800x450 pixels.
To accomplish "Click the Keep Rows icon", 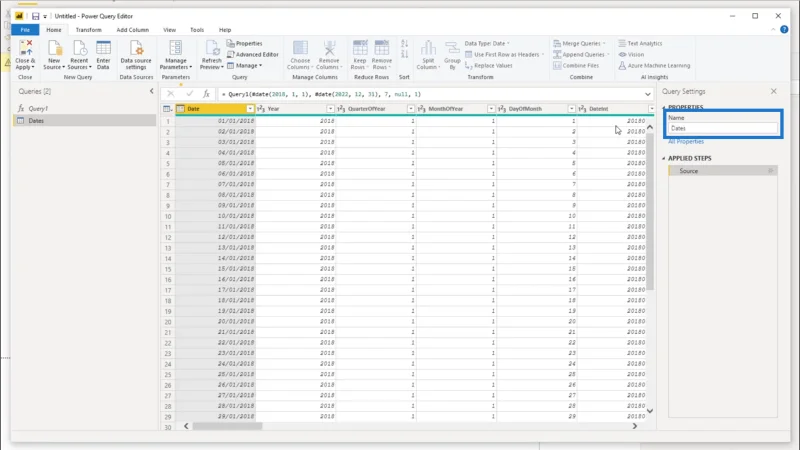I will (x=360, y=55).
